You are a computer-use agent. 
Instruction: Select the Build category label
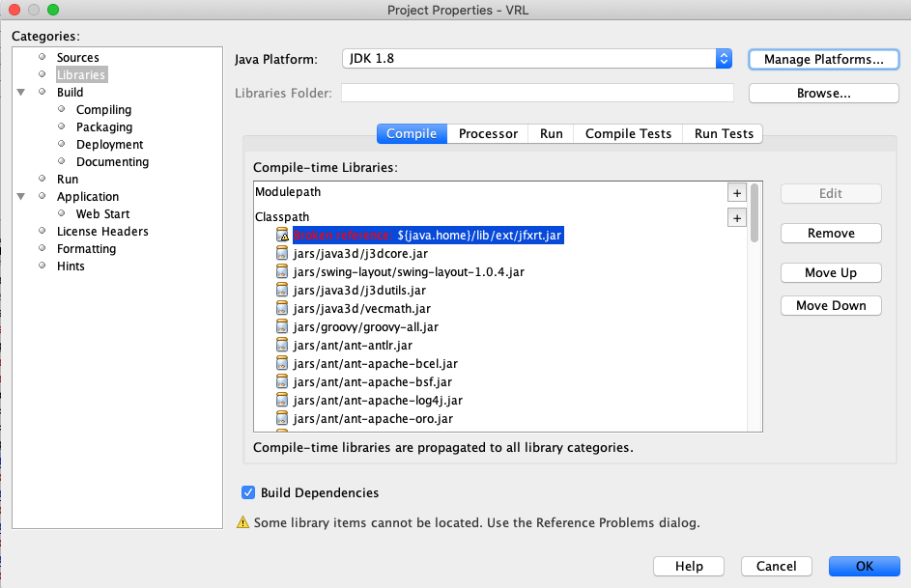pyautogui.click(x=70, y=93)
